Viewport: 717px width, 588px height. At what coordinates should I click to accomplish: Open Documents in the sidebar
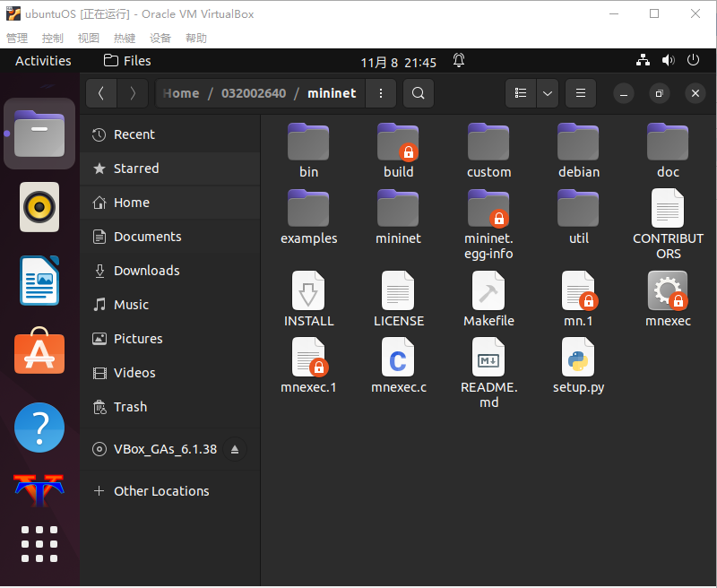pos(170,237)
